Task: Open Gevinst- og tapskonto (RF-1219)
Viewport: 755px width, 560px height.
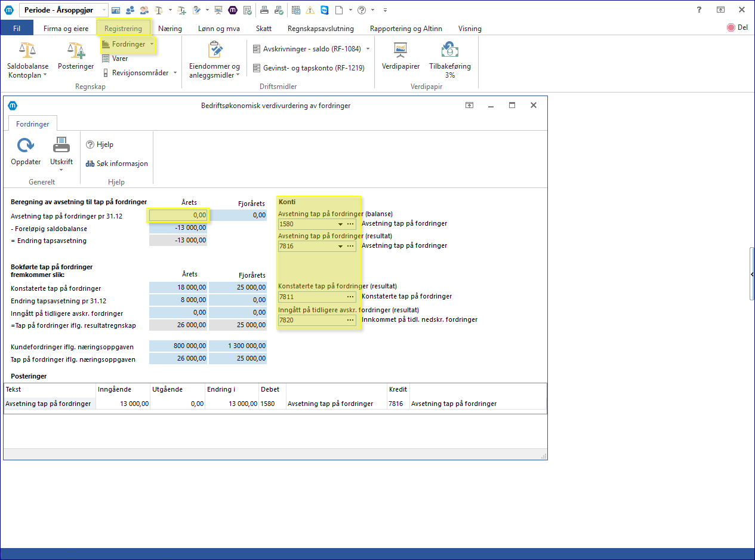Action: [309, 68]
